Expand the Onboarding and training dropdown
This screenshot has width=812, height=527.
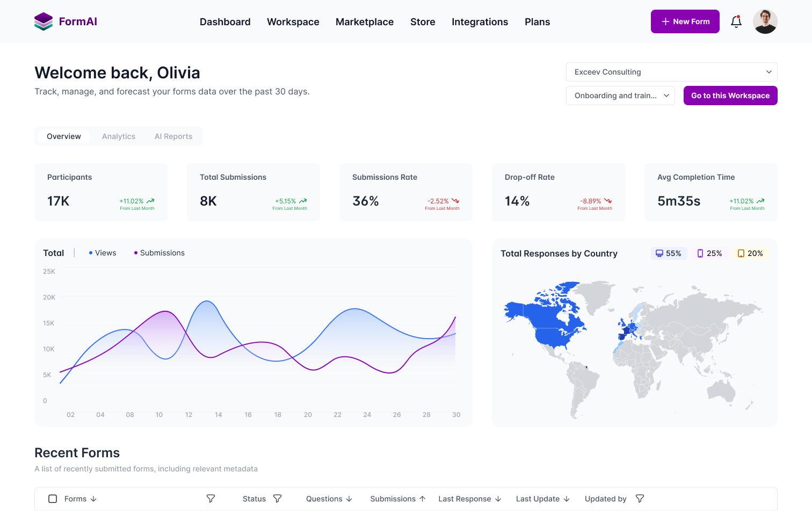(x=620, y=95)
